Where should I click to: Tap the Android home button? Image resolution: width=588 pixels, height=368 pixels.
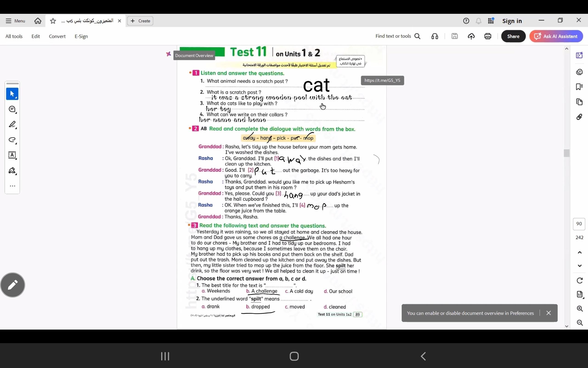(294, 356)
